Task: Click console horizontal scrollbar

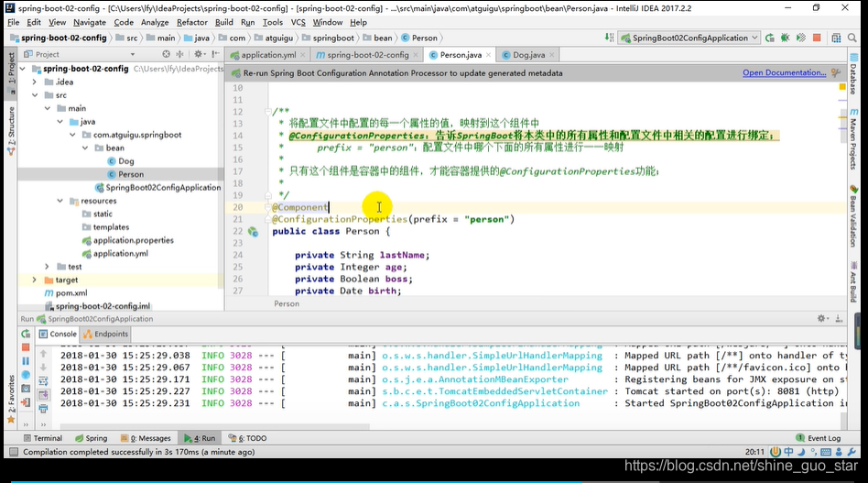Action: [214, 426]
